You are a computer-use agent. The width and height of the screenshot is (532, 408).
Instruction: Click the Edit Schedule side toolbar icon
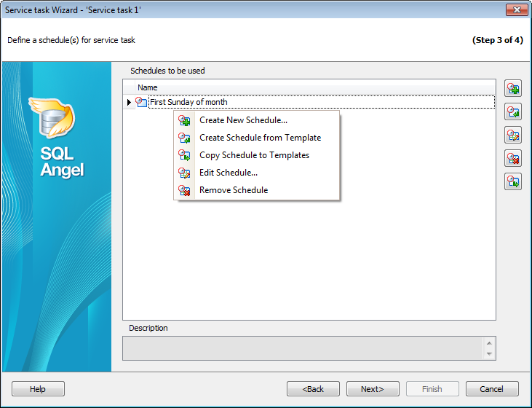(513, 136)
